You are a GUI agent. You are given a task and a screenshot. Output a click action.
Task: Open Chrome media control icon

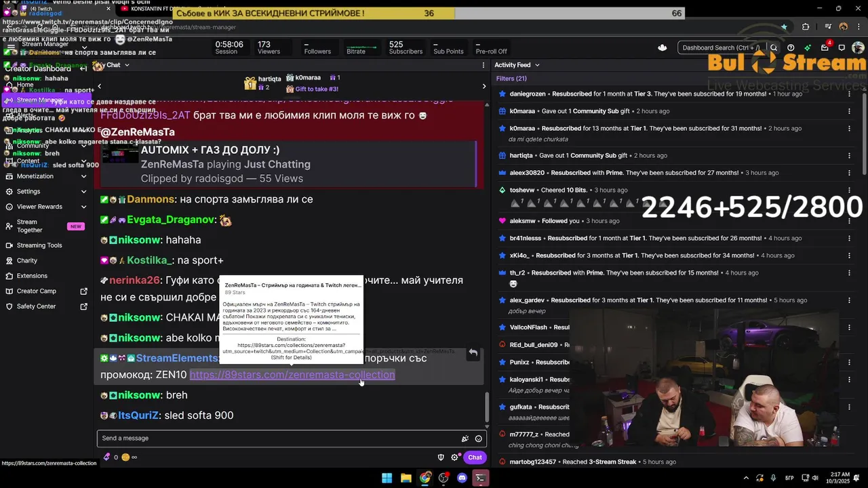pos(829,27)
